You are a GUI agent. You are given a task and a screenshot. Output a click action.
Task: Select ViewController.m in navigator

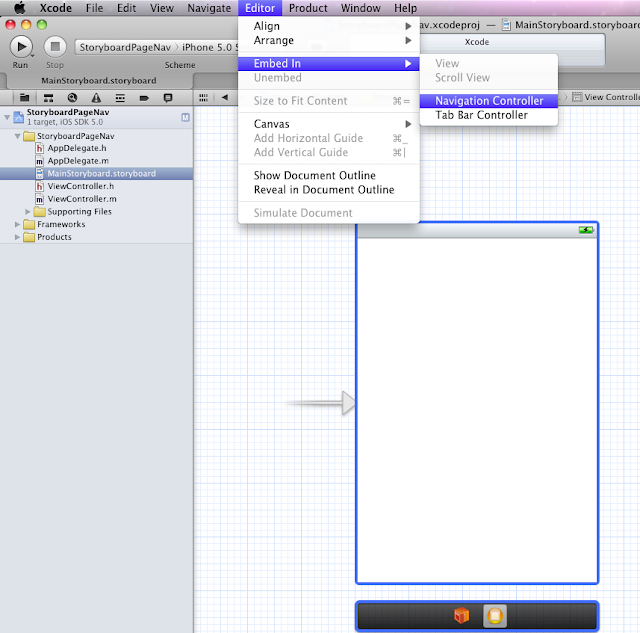[x=96, y=199]
